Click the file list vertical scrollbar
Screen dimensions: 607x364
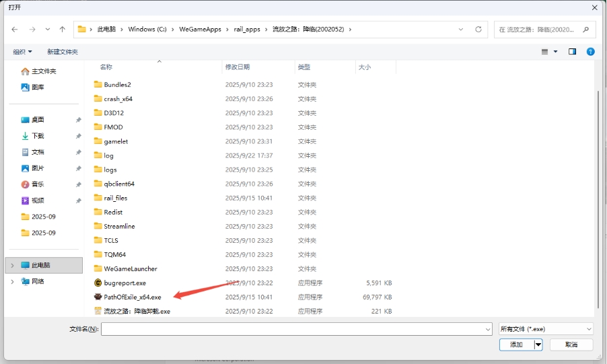point(598,198)
